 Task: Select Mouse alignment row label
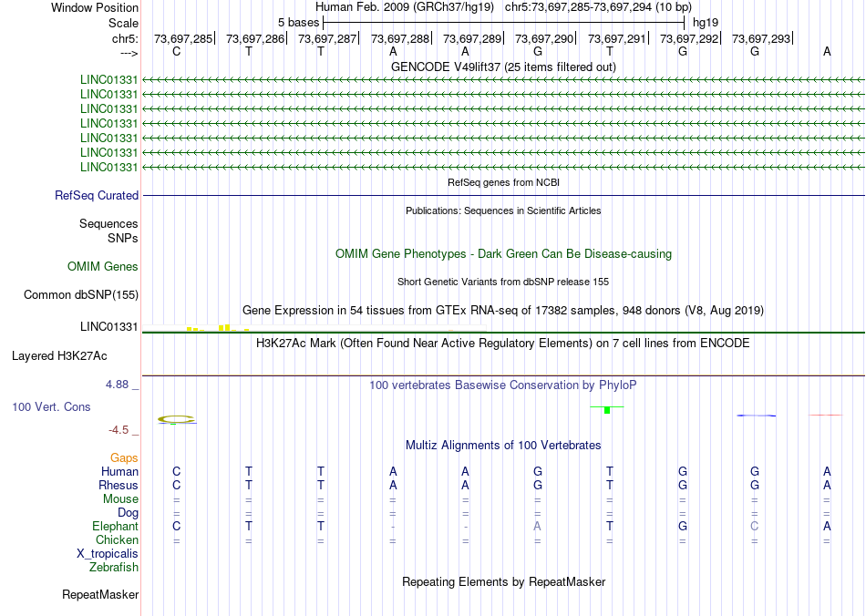coord(120,499)
